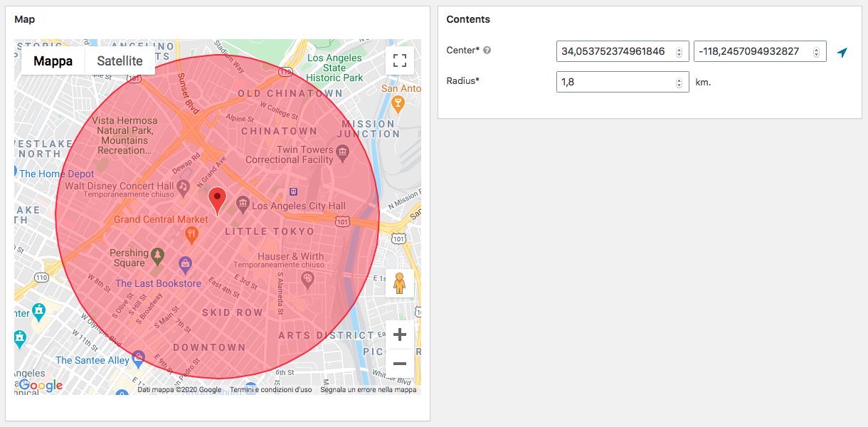The width and height of the screenshot is (868, 427).
Task: Click the Hauser & Wirth marker icon
Action: coord(307,279)
